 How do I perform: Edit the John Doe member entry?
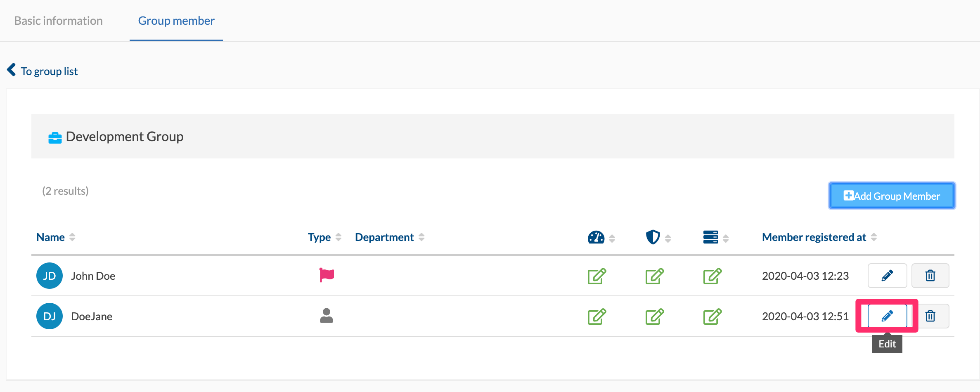coord(887,276)
